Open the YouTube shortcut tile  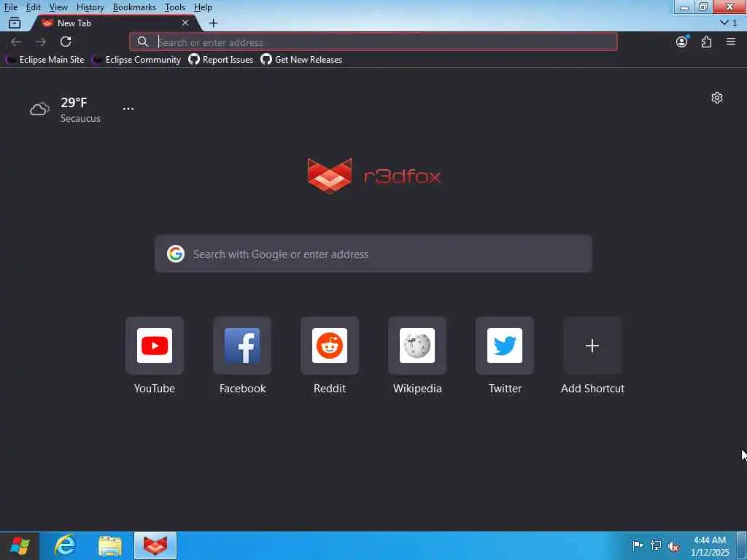[155, 346]
